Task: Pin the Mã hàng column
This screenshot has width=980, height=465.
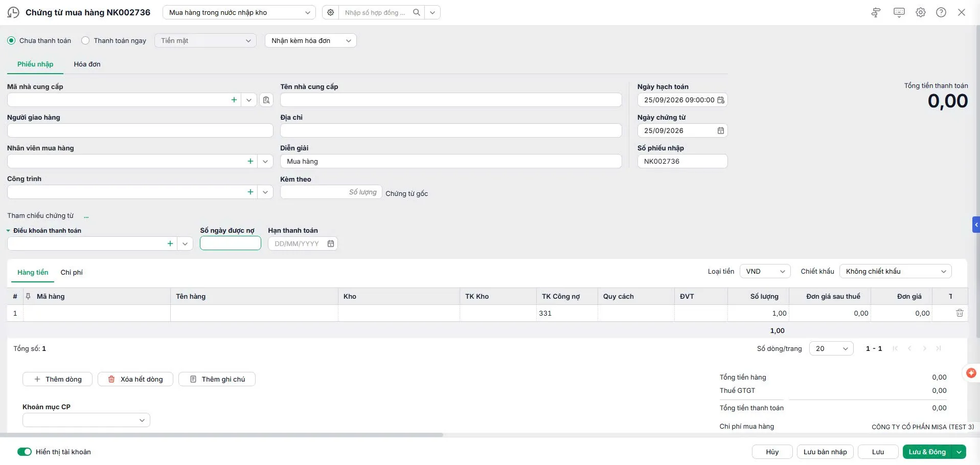Action: [28, 296]
